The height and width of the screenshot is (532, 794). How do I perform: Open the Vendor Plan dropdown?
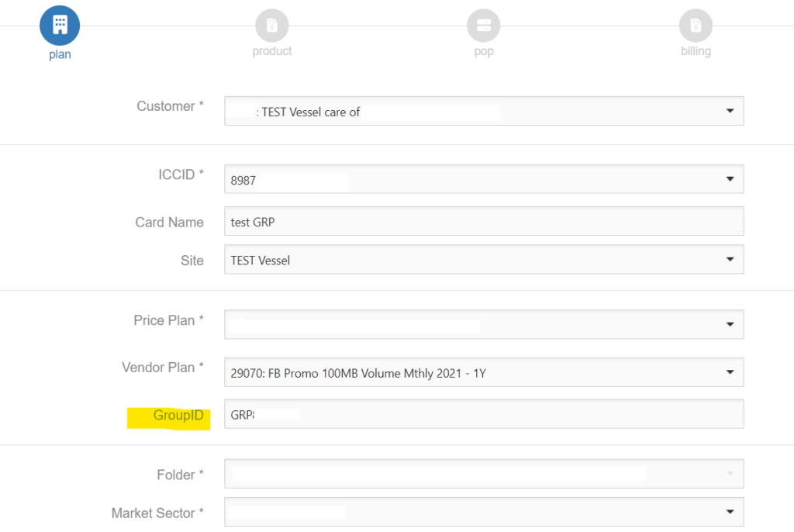click(x=729, y=373)
